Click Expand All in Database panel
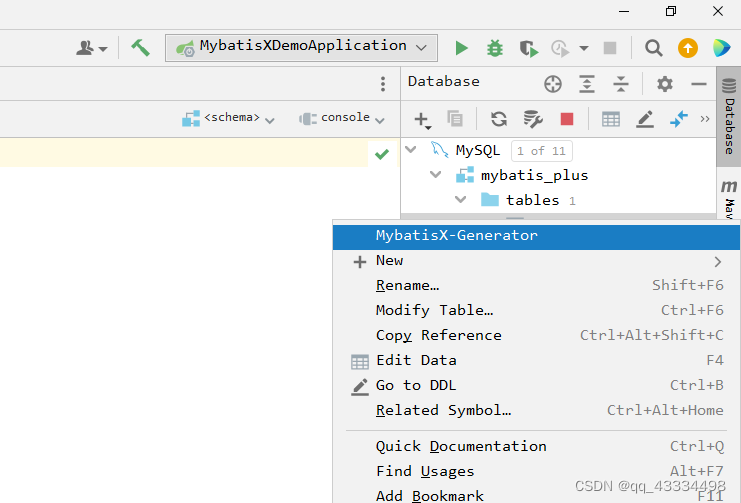741x503 pixels. click(x=586, y=84)
